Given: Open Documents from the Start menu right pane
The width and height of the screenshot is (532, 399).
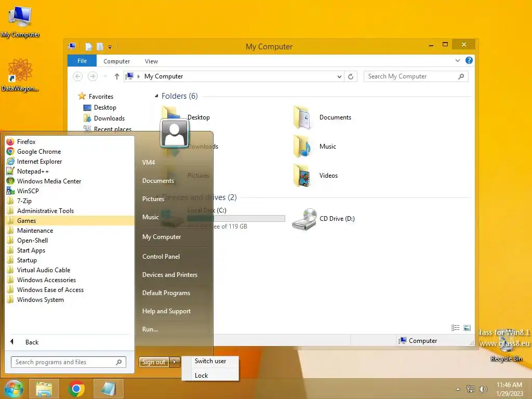Looking at the screenshot, I should click(158, 181).
